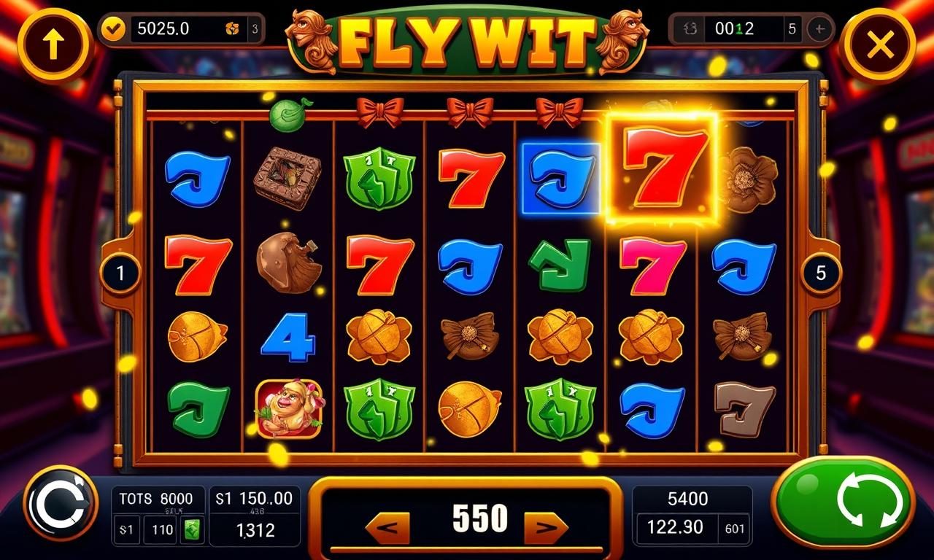The image size is (934, 560).
Task: Decrease bet with the left arrow
Action: point(387,526)
